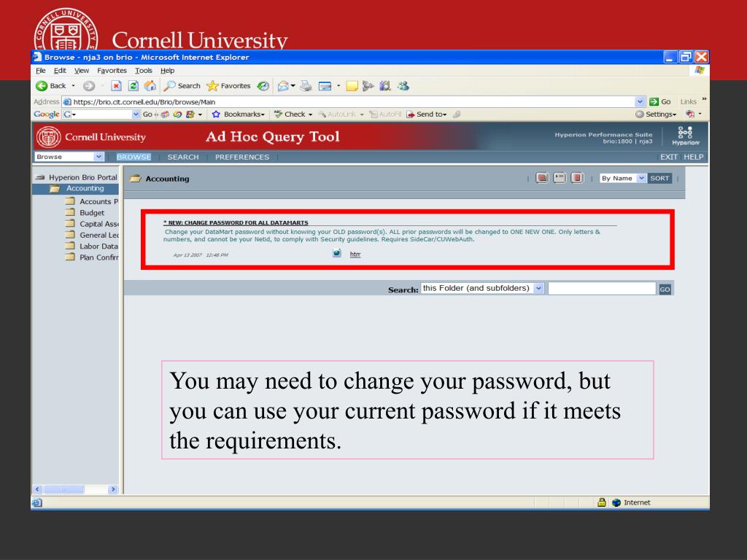Viewport: 747px width, 560px height.
Task: Click the third view-mode icon beside By Name
Action: tap(577, 178)
